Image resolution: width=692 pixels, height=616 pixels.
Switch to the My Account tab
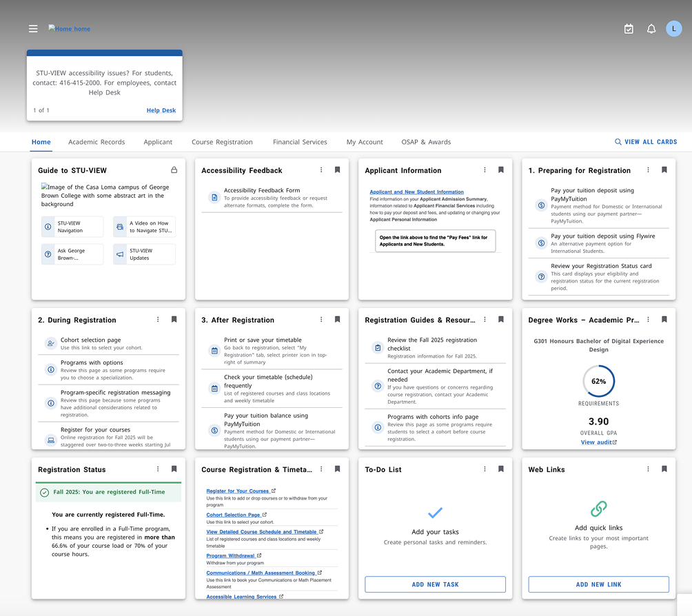pyautogui.click(x=365, y=142)
